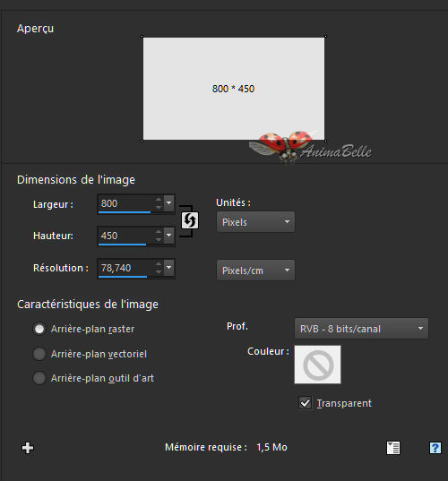Click the 800 * 450 preview thumbnail
This screenshot has width=448, height=481.
[x=234, y=89]
